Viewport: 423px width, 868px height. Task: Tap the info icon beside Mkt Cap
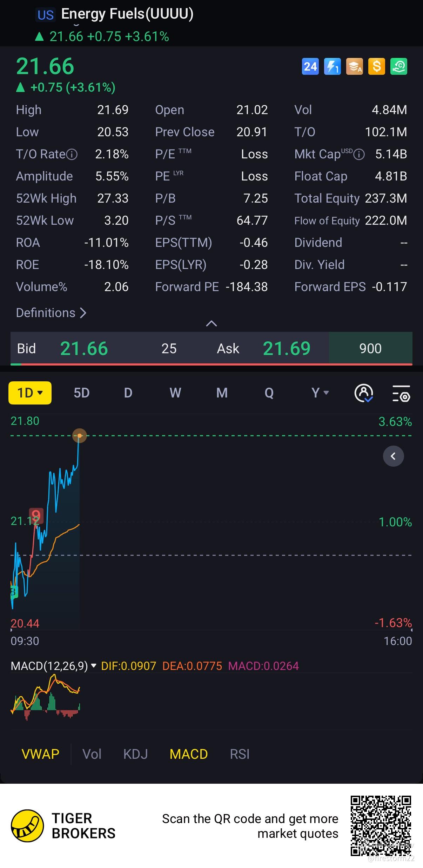tap(359, 154)
